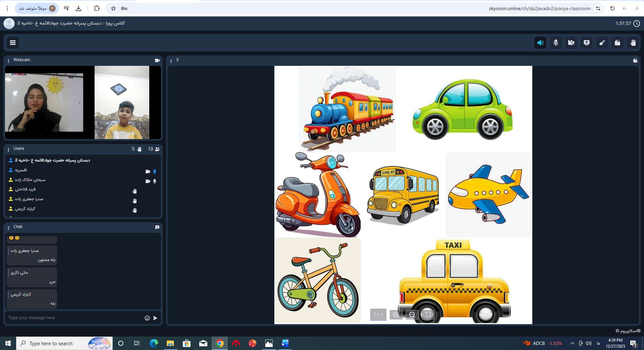
Task: Open Users panel options menu
Action: tap(8, 149)
